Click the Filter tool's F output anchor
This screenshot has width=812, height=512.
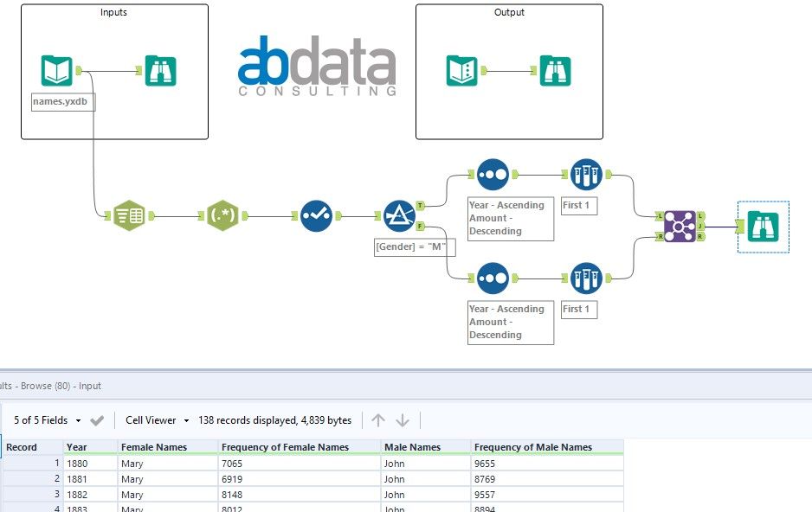(420, 226)
